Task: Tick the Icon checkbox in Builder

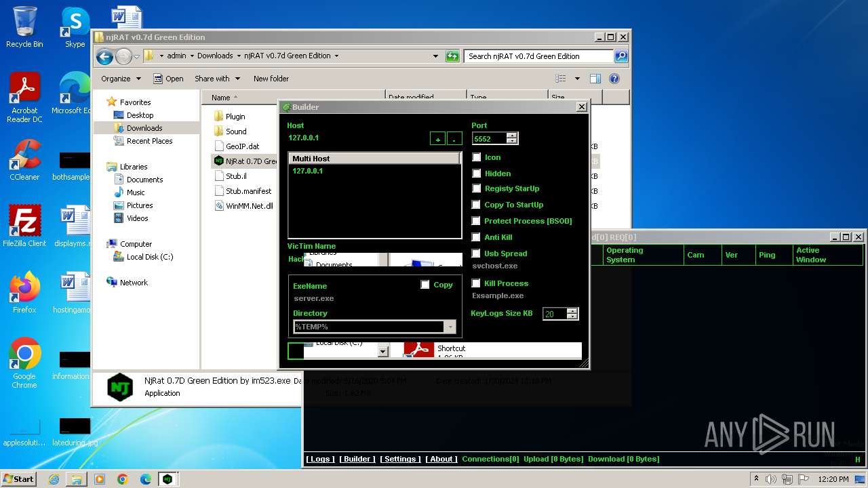Action: 477,157
